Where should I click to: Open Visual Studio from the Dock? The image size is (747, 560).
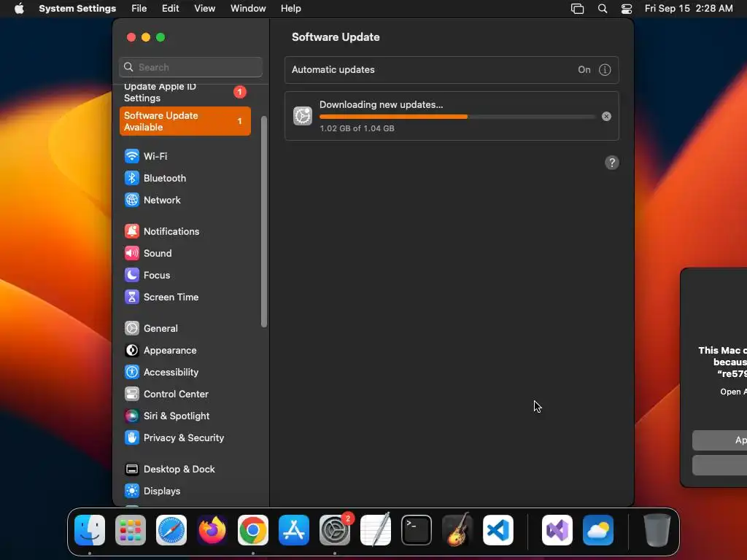(557, 530)
